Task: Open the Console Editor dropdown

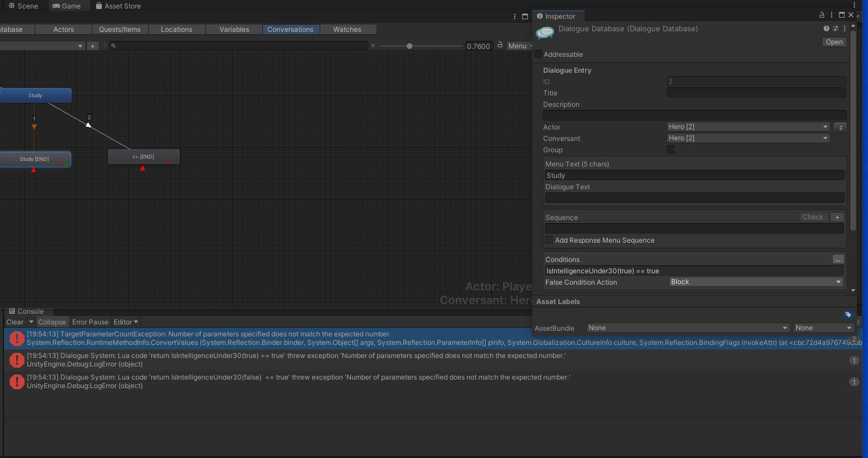Action: click(x=126, y=322)
